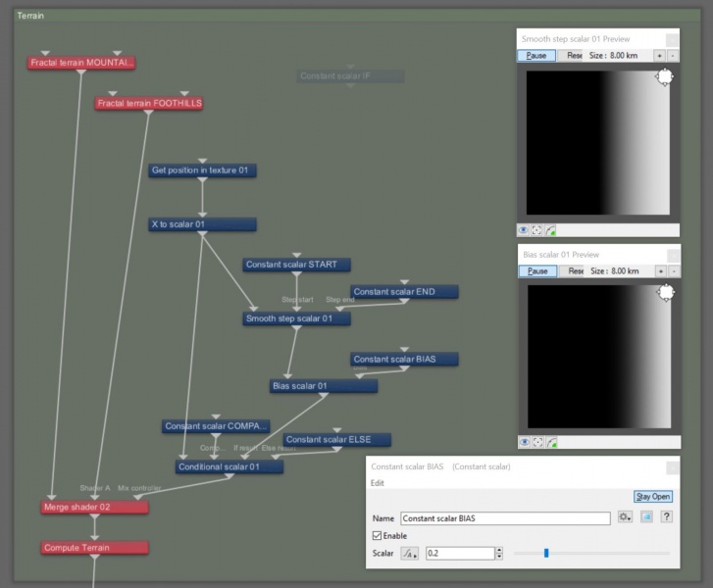Select the Bias scalar 01 node

pyautogui.click(x=324, y=386)
